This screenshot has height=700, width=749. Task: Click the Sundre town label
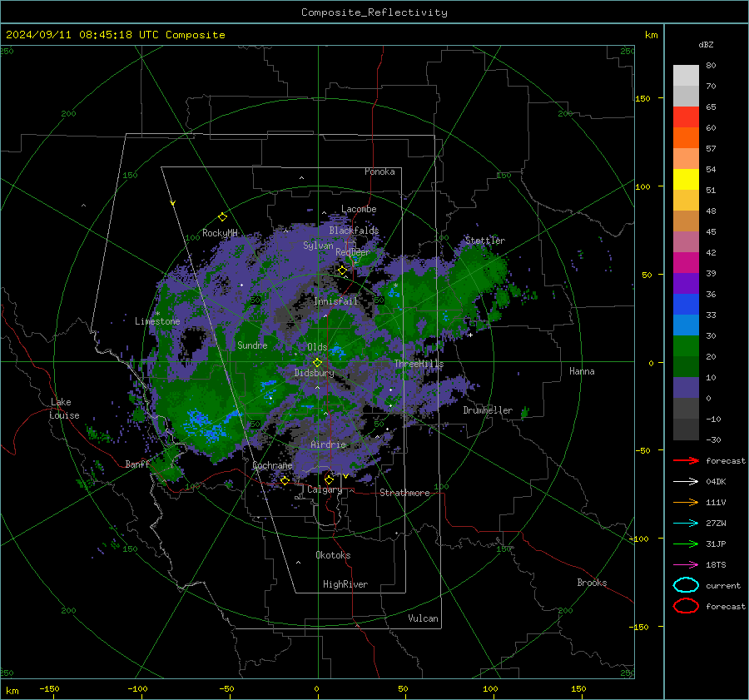click(x=252, y=345)
